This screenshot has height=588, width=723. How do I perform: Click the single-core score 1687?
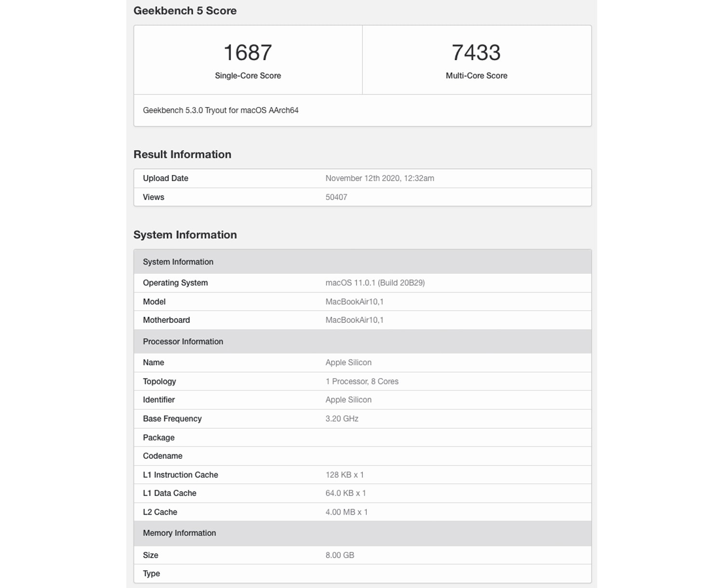(248, 53)
